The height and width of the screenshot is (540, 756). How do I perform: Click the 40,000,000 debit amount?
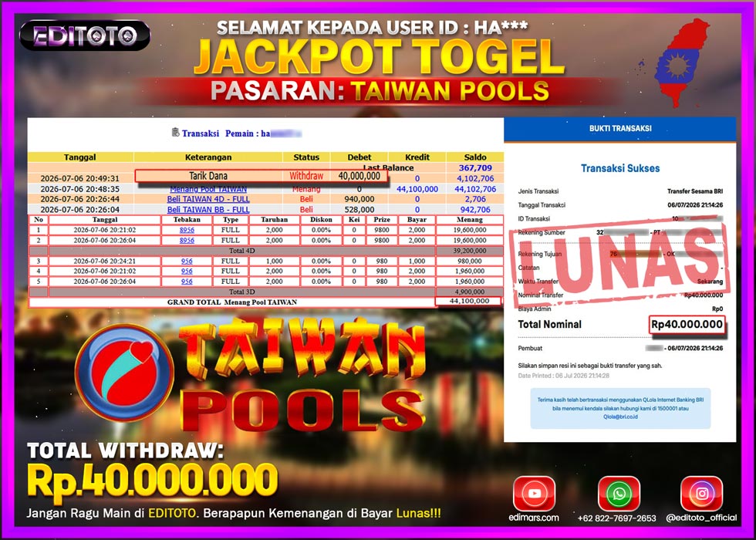(x=359, y=176)
